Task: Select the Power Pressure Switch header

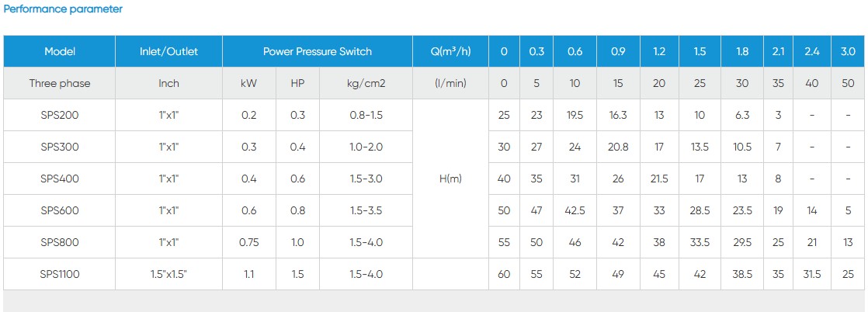Action: coord(317,52)
